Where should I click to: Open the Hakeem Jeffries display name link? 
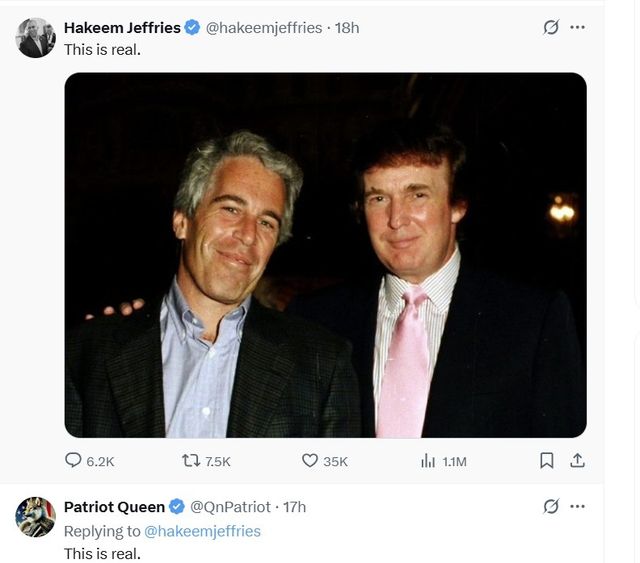[122, 28]
